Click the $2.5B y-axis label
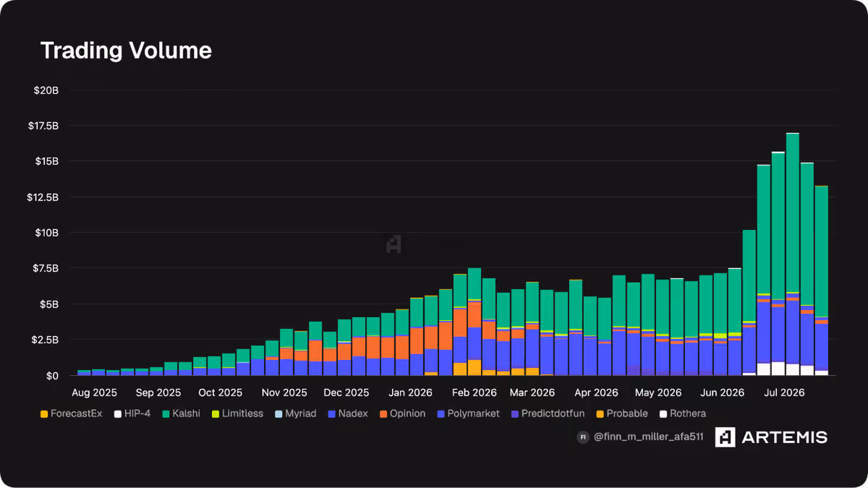The width and height of the screenshot is (868, 488). (x=46, y=339)
